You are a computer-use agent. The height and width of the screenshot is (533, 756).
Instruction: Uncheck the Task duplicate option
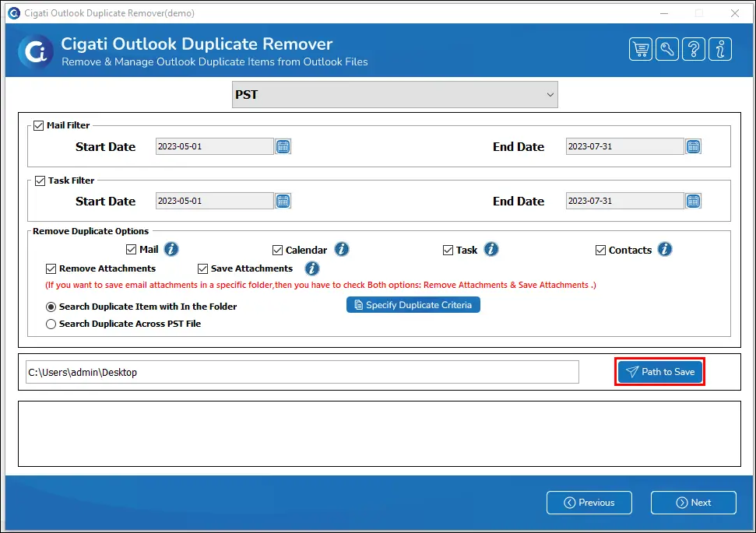pyautogui.click(x=448, y=250)
